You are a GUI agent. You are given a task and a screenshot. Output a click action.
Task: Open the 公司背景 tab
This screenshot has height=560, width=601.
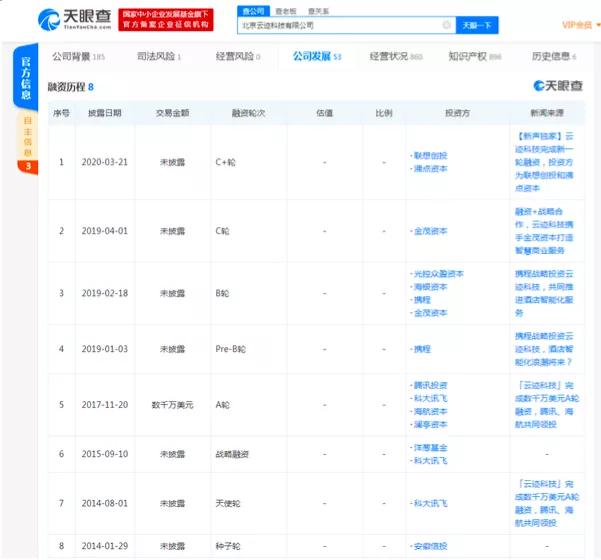[x=79, y=57]
